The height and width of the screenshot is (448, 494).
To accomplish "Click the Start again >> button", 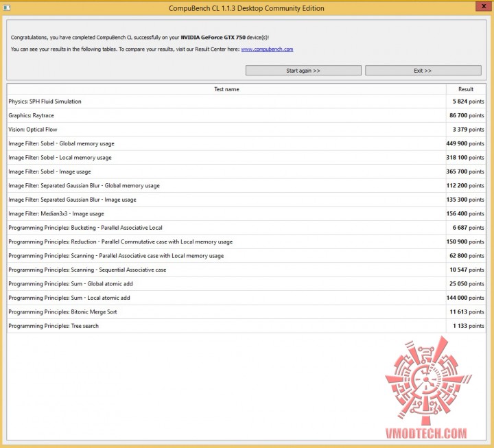I will click(x=303, y=71).
